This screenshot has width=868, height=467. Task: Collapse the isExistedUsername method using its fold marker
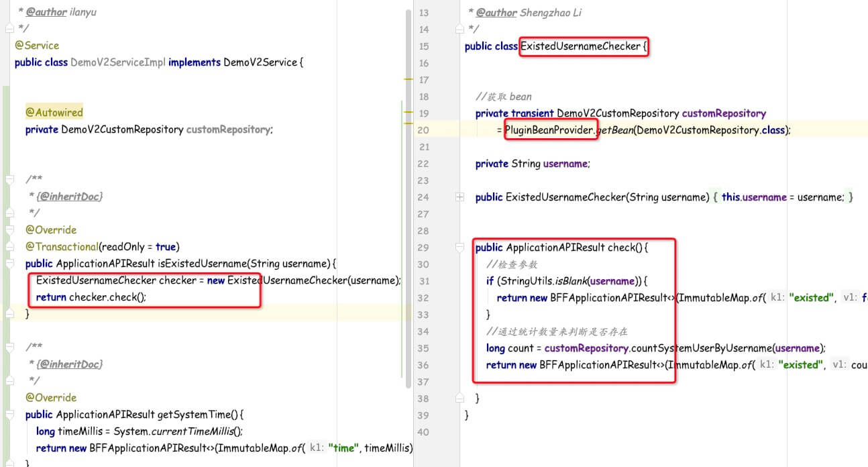point(8,264)
